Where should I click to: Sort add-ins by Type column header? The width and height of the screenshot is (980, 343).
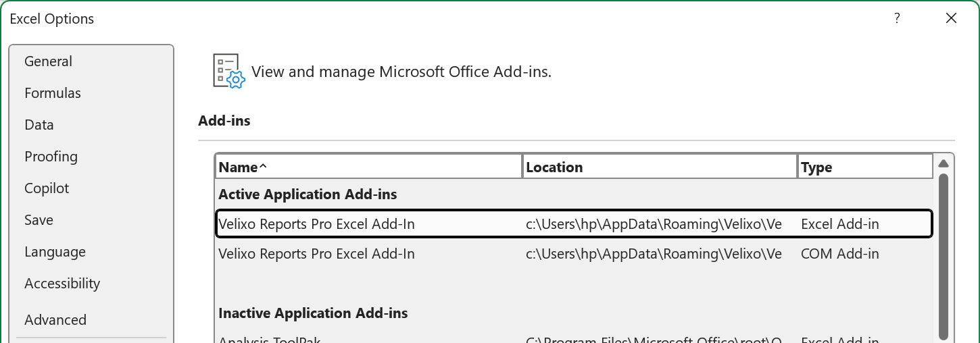coord(865,167)
